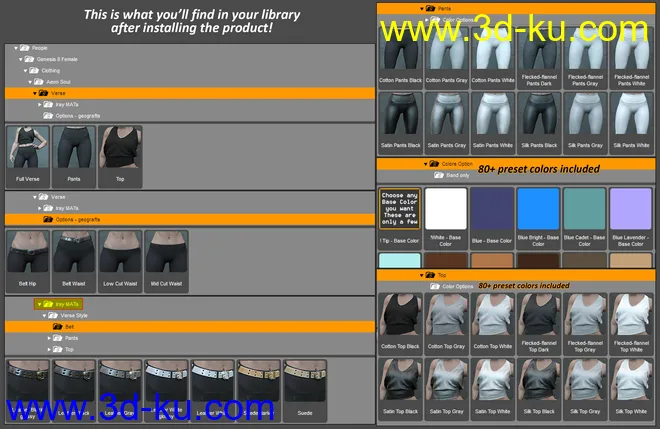Apply the Silk Pants White material

(633, 124)
